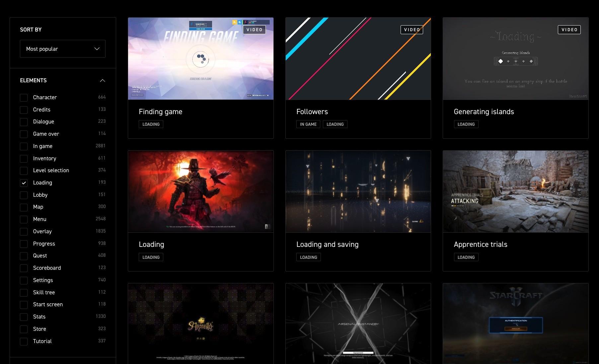Tick the Inventory checkbox
Image resolution: width=599 pixels, height=364 pixels.
click(x=24, y=159)
